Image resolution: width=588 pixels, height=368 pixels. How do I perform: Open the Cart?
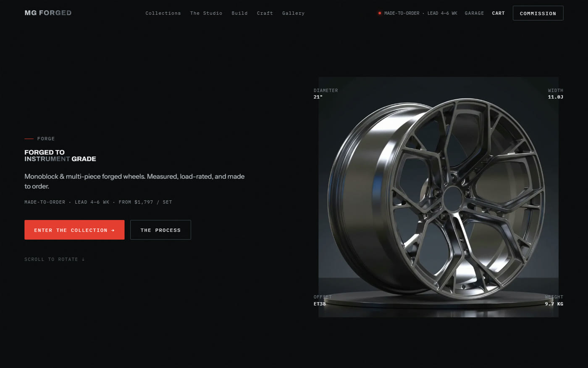click(x=499, y=13)
